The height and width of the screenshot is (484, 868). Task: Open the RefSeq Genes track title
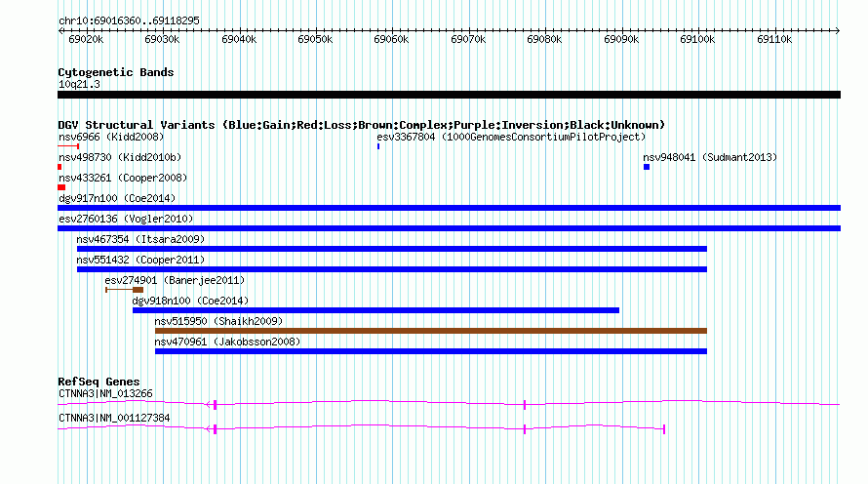click(99, 382)
